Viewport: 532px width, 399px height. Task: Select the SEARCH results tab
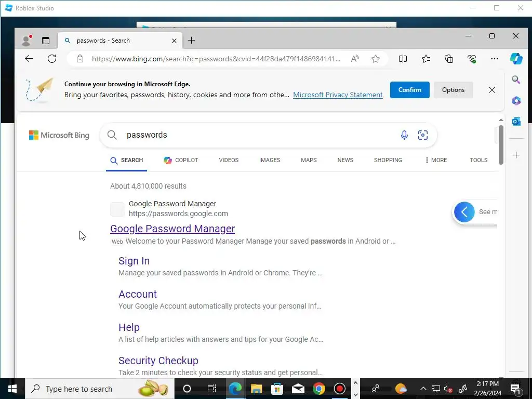point(127,160)
